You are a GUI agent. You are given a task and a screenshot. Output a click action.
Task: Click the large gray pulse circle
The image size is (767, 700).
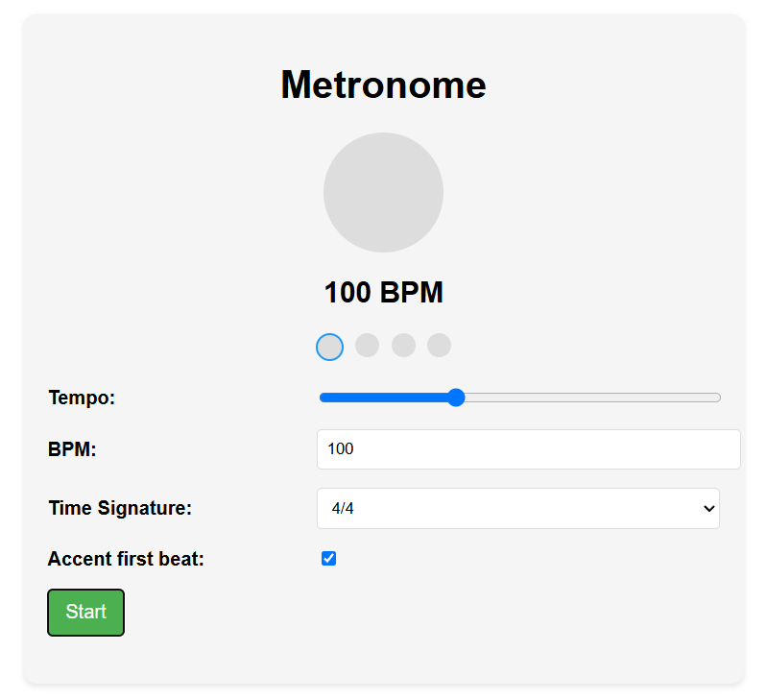(x=383, y=192)
